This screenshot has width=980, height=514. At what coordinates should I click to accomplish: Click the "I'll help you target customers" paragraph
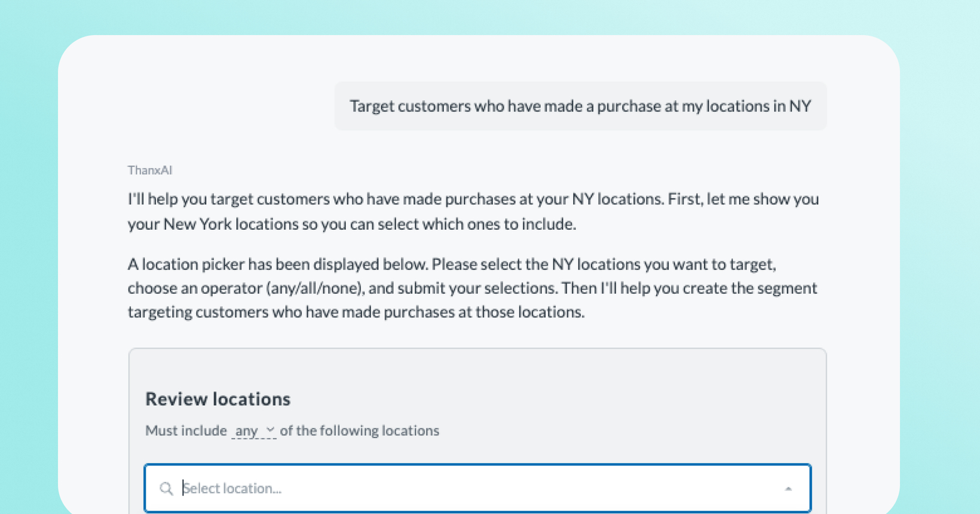[473, 211]
